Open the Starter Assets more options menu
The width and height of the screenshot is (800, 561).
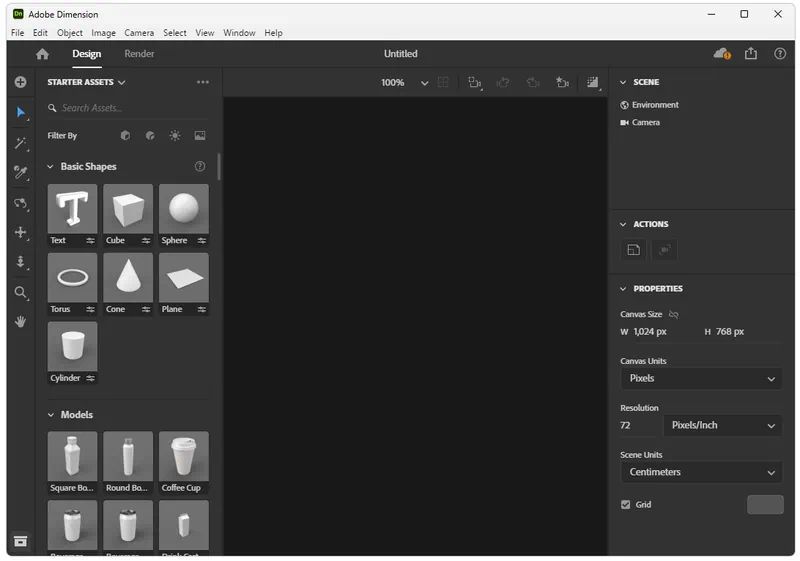pos(203,82)
